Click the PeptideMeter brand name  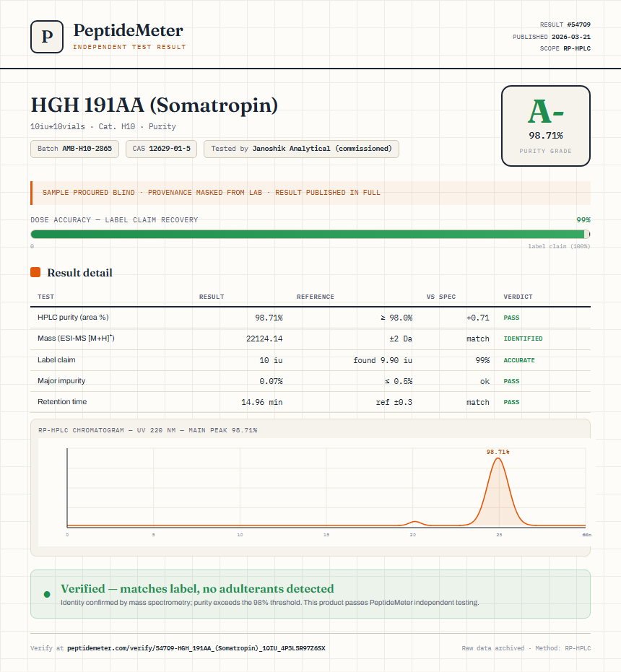click(x=129, y=31)
